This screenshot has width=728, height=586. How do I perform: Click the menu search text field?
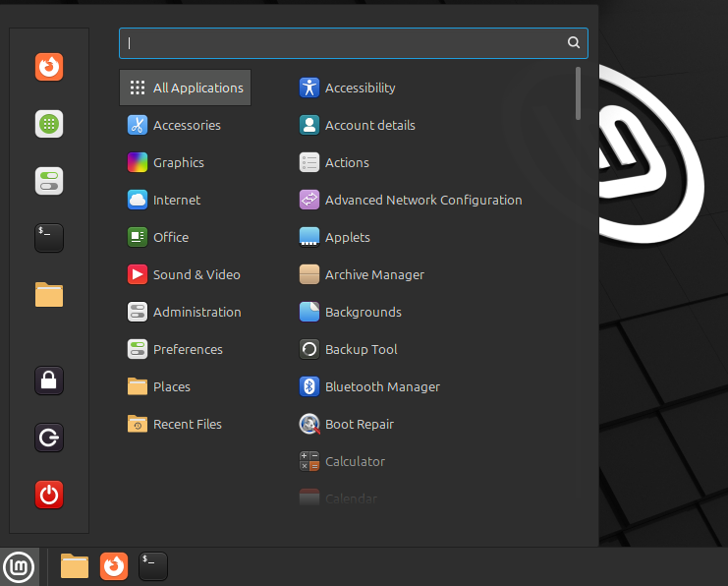(x=344, y=42)
